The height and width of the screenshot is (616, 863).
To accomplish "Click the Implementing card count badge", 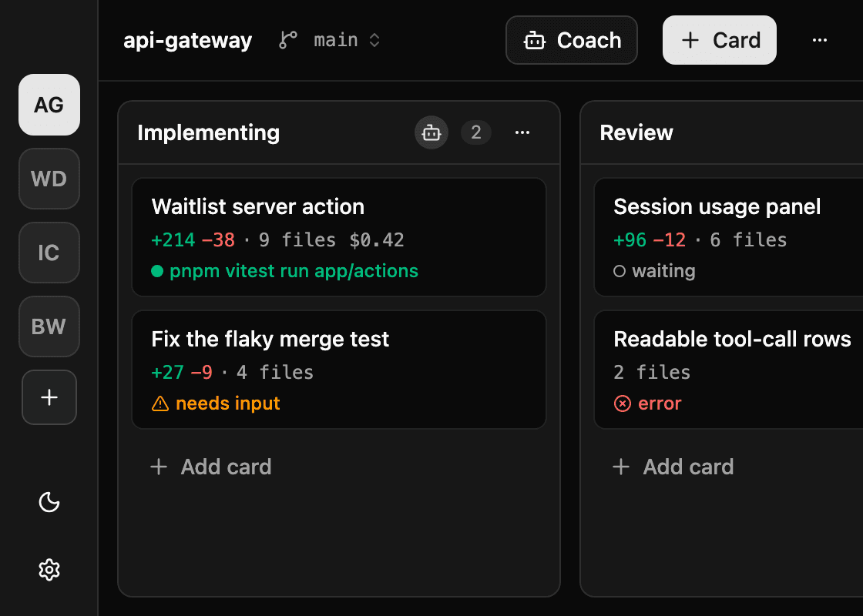I will pyautogui.click(x=476, y=132).
